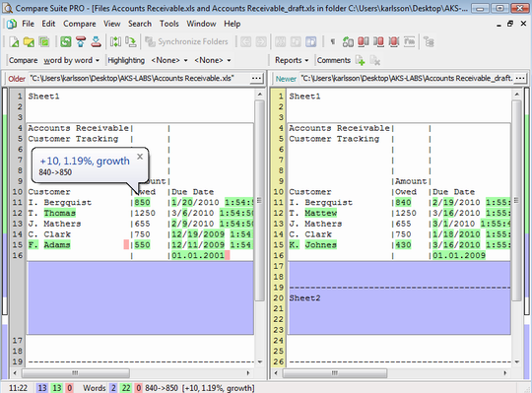Click 'Sheet2' in the right panel
Image resolution: width=532 pixels, height=393 pixels.
pos(304,298)
